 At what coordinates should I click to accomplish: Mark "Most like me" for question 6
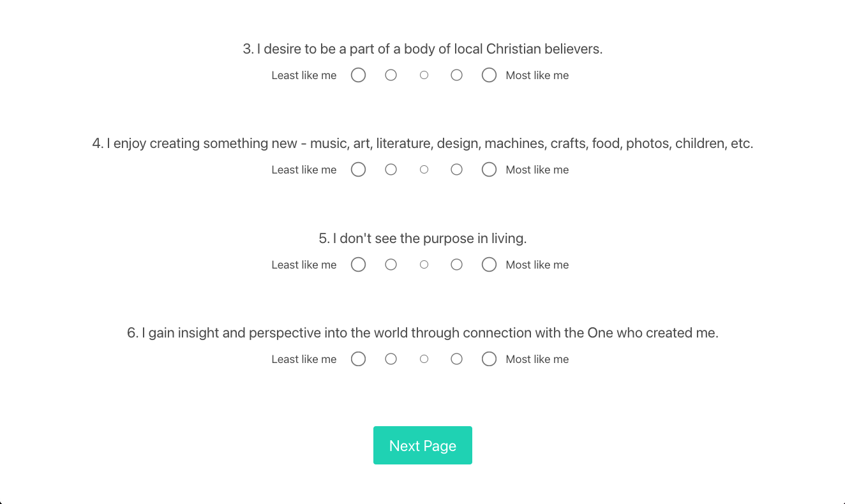(489, 359)
